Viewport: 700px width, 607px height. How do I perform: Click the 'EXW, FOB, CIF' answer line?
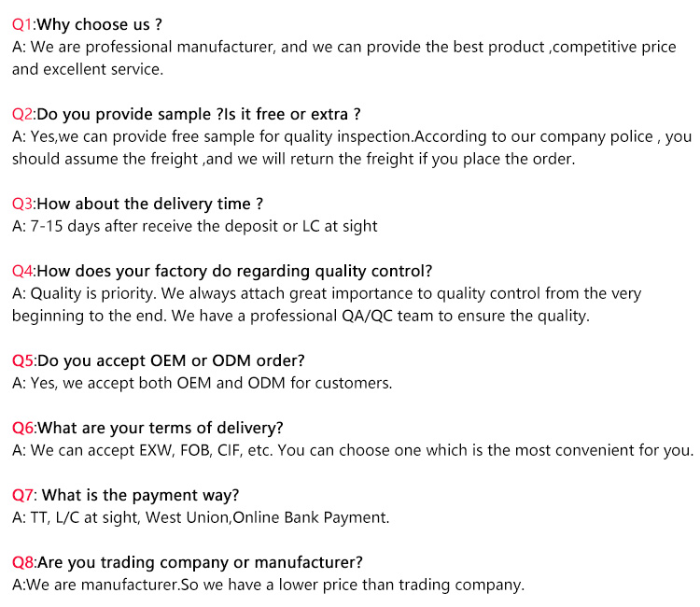tap(353, 451)
